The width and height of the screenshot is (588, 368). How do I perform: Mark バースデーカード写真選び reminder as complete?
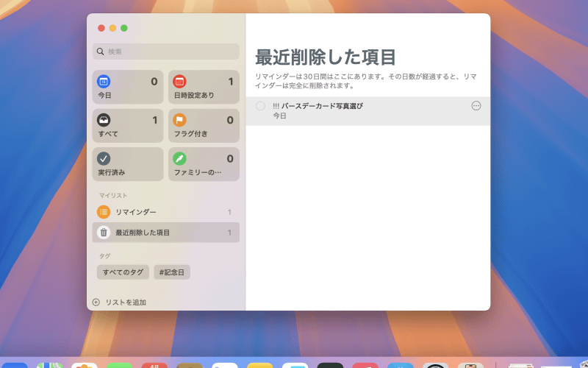260,106
